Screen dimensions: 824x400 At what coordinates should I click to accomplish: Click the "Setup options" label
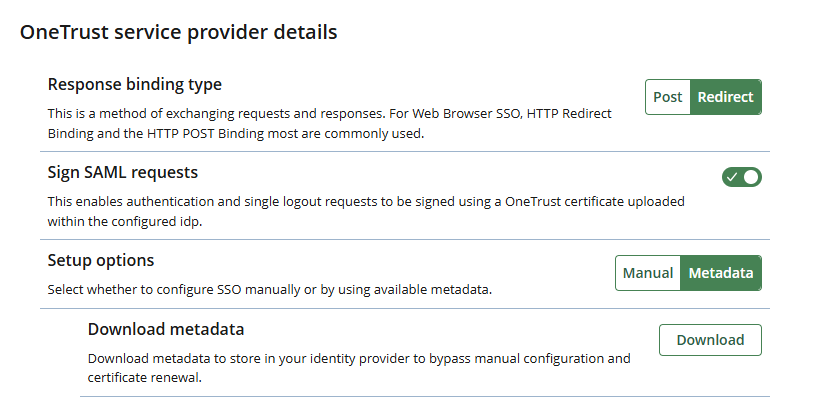point(101,260)
